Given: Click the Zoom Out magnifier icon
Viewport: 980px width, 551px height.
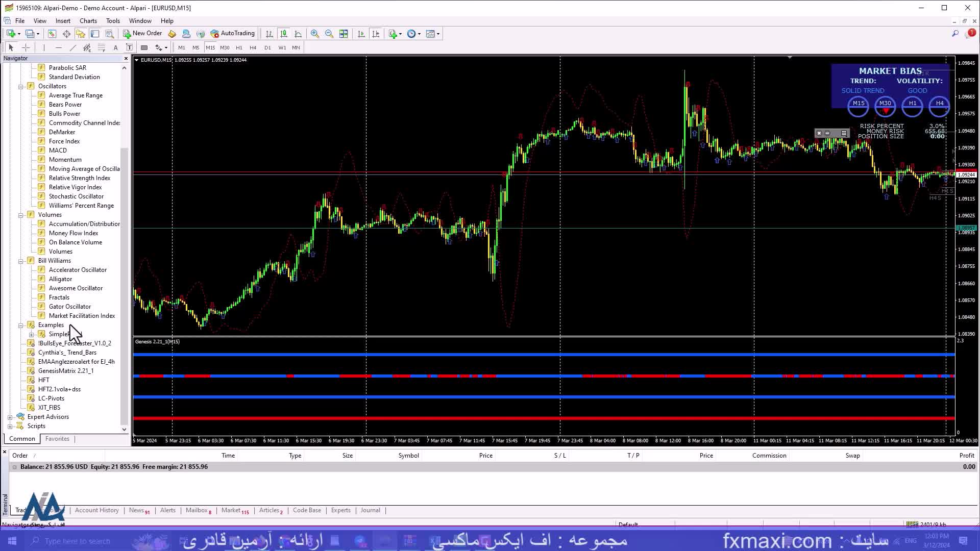Looking at the screenshot, I should click(x=329, y=34).
